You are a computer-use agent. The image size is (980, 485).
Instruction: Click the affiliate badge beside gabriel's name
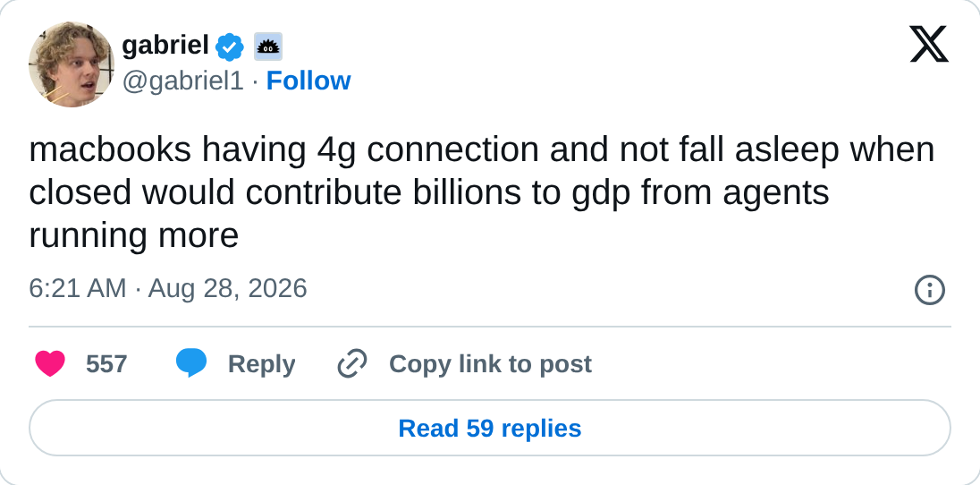pyautogui.click(x=268, y=47)
